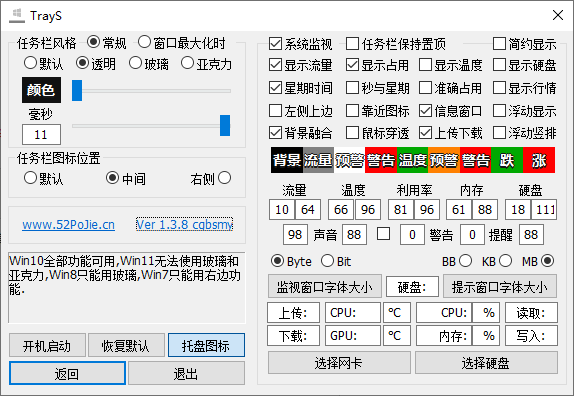Screen dimensions: 574x396
Task: Pick the orange 预警 color swatch
Action: [x=444, y=160]
